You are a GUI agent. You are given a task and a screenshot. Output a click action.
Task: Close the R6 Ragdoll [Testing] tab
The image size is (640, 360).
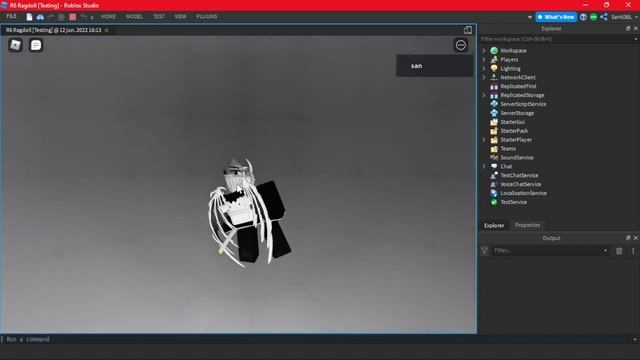107,30
